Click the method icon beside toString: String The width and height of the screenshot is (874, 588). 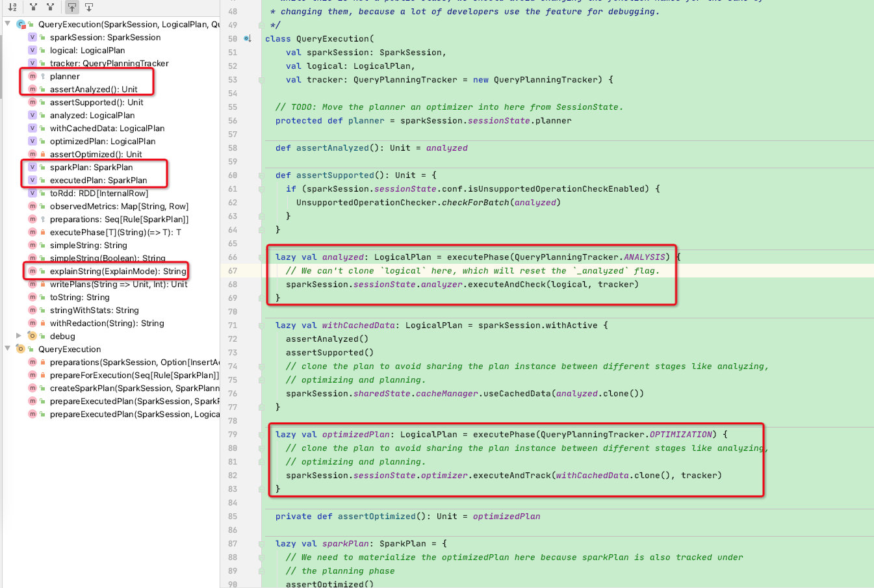[x=32, y=297]
